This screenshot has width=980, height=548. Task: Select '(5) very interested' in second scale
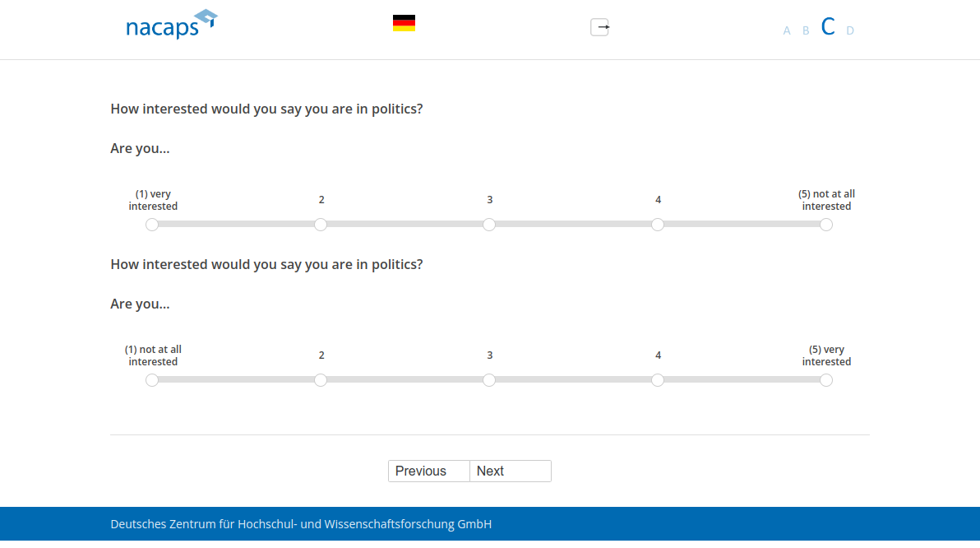[826, 380]
